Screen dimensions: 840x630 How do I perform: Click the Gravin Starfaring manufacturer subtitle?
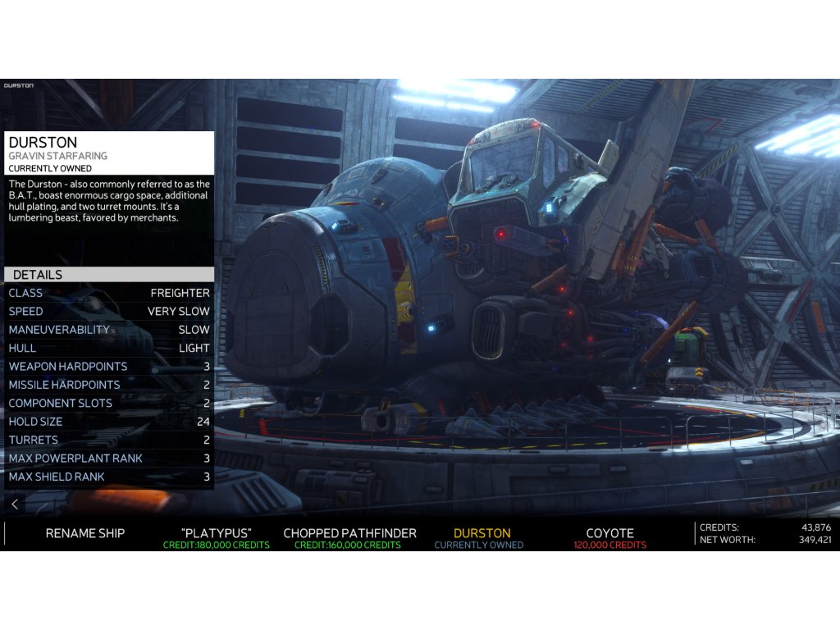click(x=58, y=156)
